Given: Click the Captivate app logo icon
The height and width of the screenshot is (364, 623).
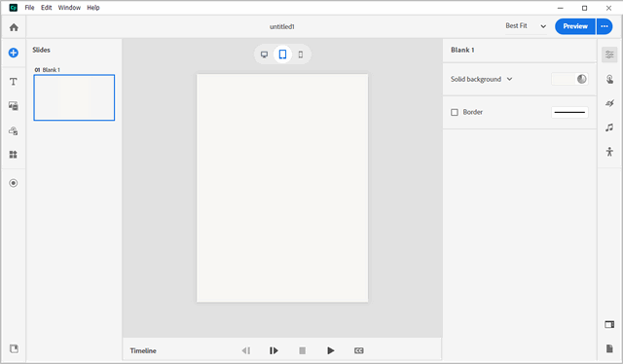Looking at the screenshot, I should pos(13,8).
